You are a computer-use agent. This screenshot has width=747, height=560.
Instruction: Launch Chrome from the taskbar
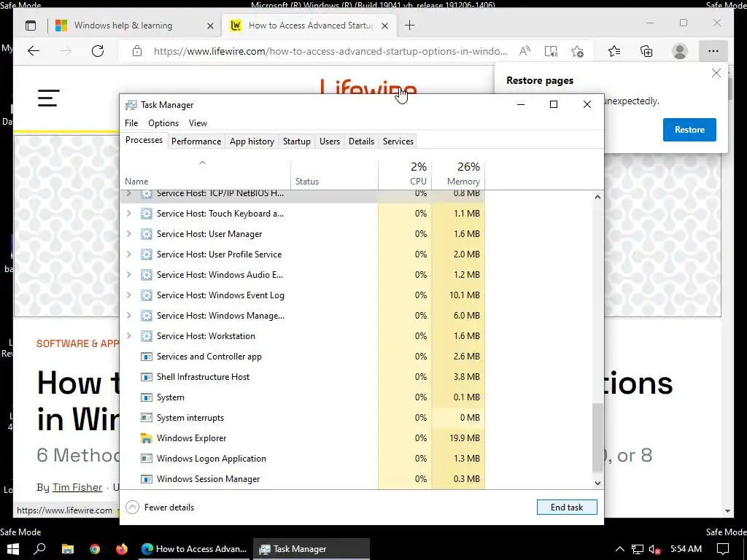pos(95,549)
